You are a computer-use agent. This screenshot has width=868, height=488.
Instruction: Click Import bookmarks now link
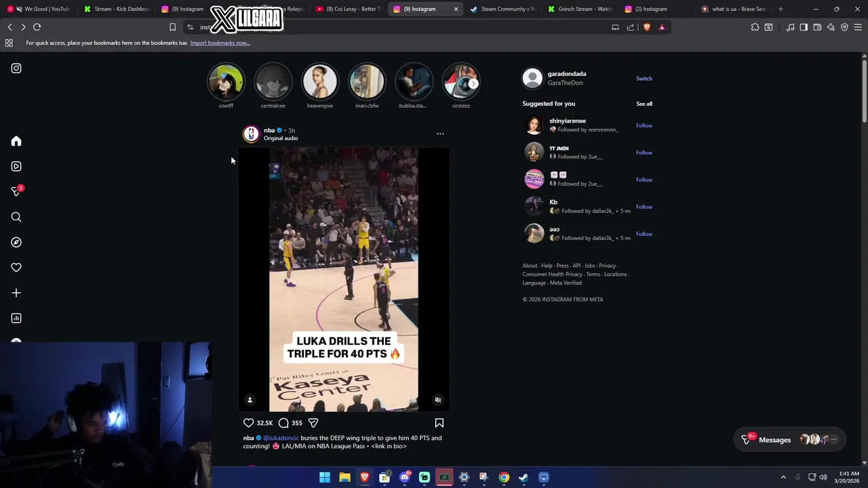coord(220,43)
